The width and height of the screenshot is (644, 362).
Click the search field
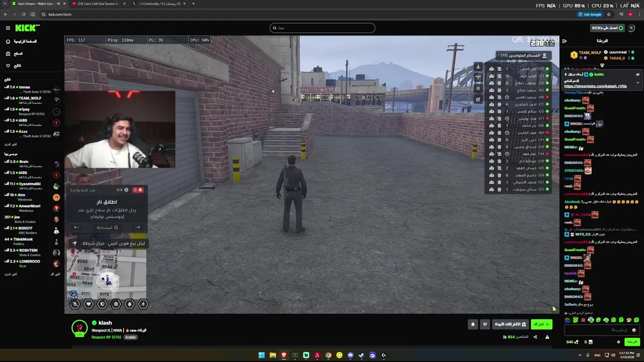[322, 28]
